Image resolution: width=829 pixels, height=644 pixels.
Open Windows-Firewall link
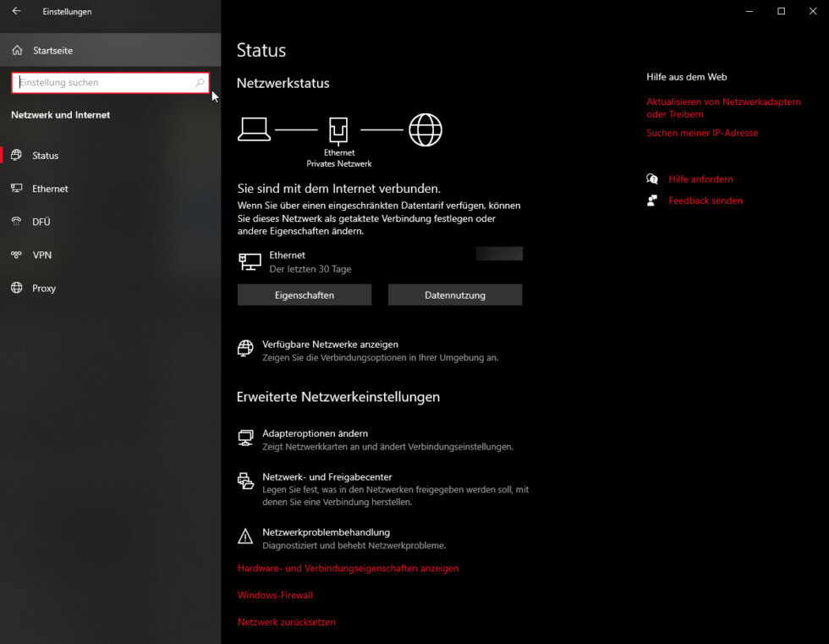click(275, 596)
